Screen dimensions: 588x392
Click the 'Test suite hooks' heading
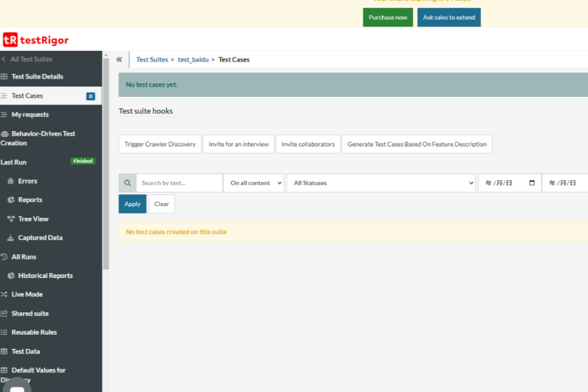pyautogui.click(x=146, y=111)
